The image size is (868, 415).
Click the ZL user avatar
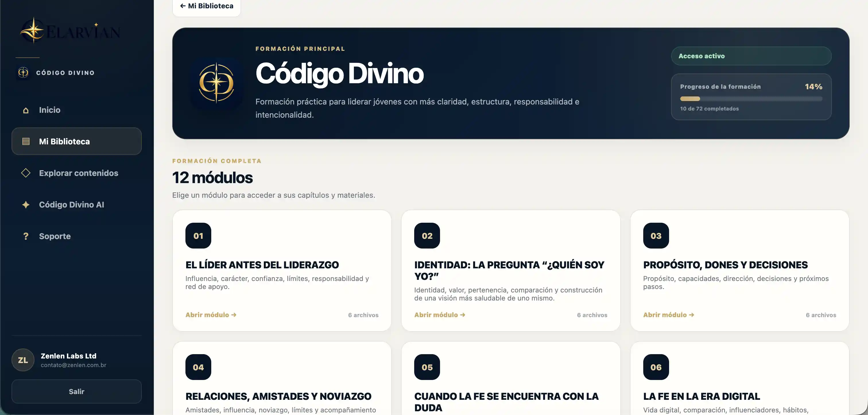23,360
